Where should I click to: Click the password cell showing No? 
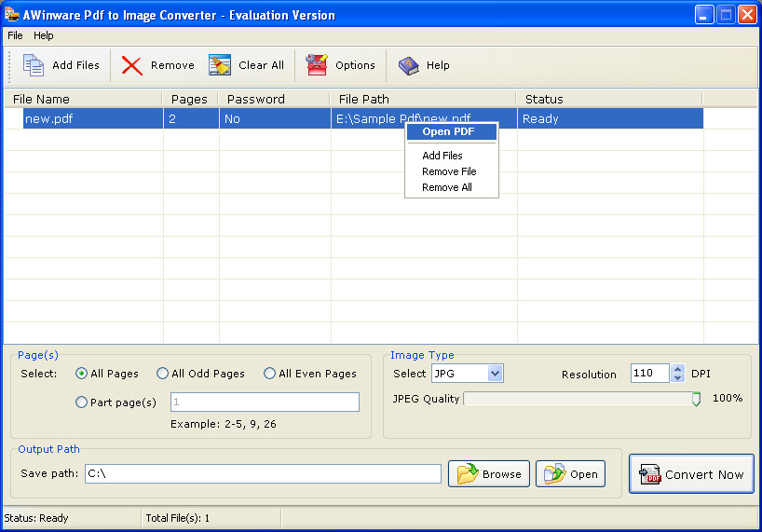point(275,119)
